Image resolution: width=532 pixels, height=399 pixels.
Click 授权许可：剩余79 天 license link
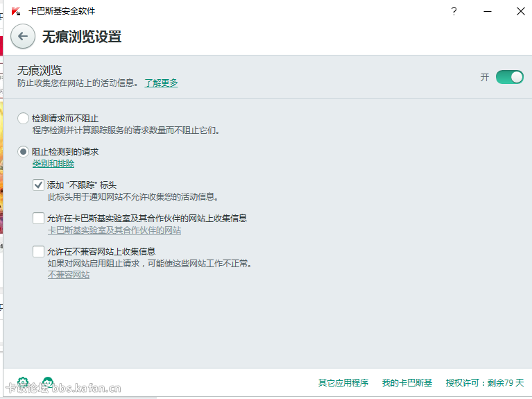(485, 383)
